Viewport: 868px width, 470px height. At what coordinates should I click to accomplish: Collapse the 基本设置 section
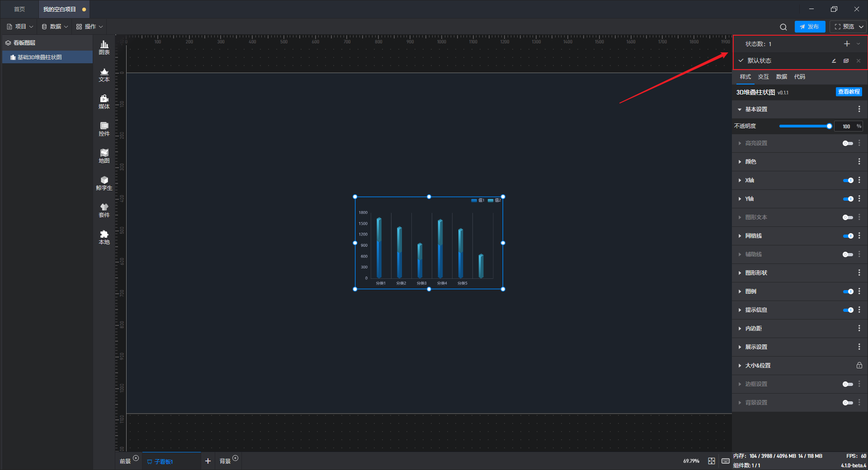[x=740, y=109]
